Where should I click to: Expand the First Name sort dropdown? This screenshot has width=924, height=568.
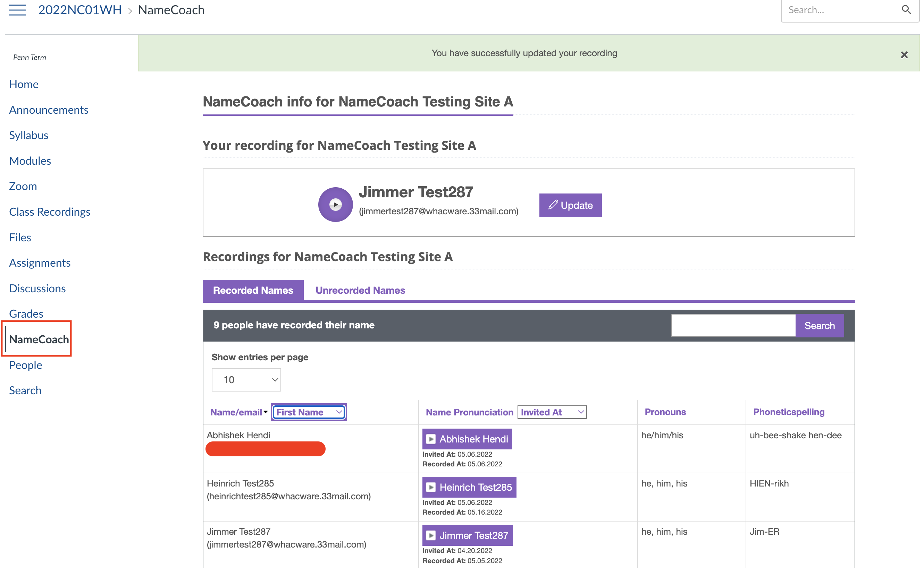(x=309, y=412)
